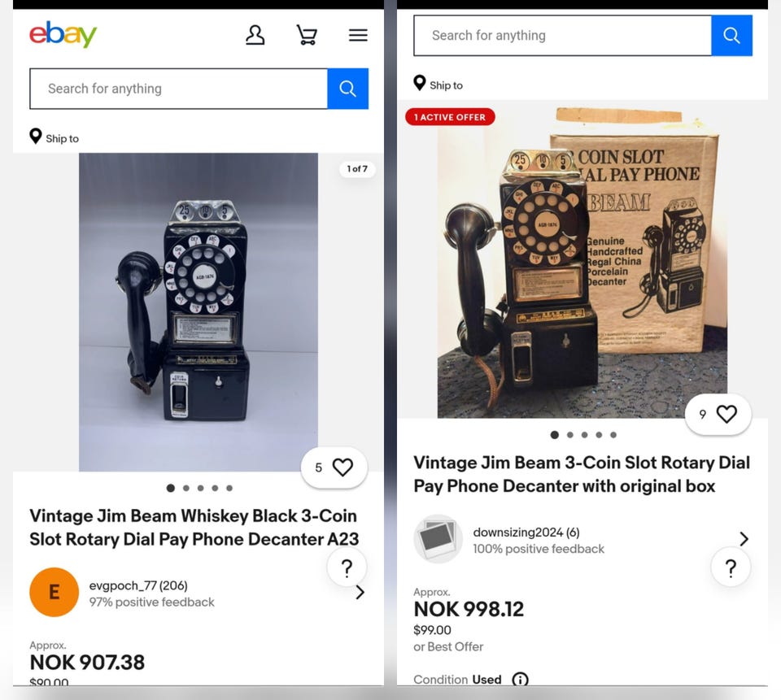Add black pay phone to watchlist (5 hearts)
Screen dimensions: 781x700
pos(334,467)
